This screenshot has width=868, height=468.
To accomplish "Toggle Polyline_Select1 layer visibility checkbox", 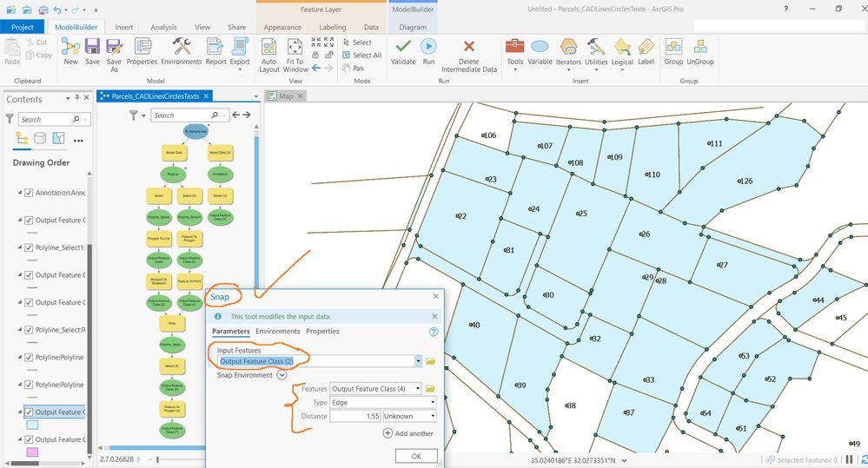I will click(29, 247).
